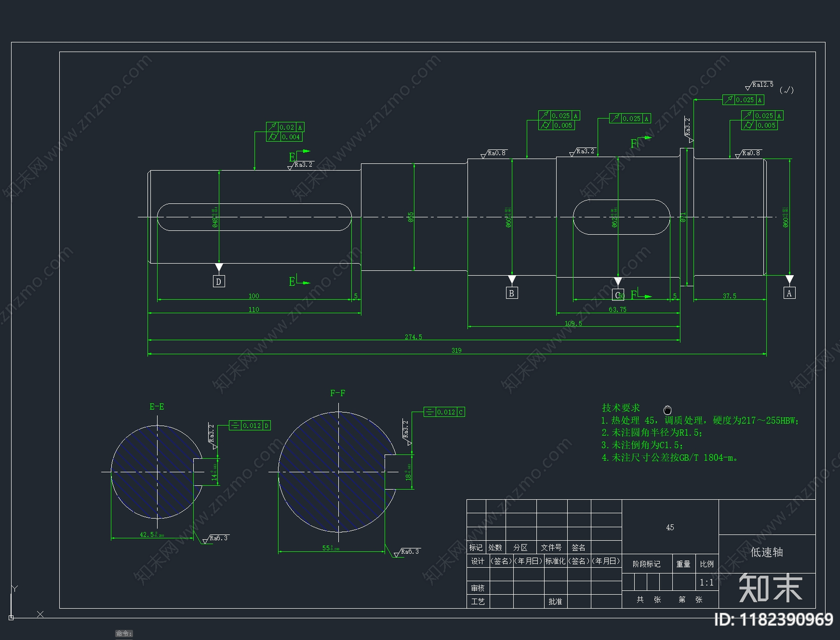Screen dimensions: 840x640
Task: Select the 274.5 length dimension text
Action: 413,337
